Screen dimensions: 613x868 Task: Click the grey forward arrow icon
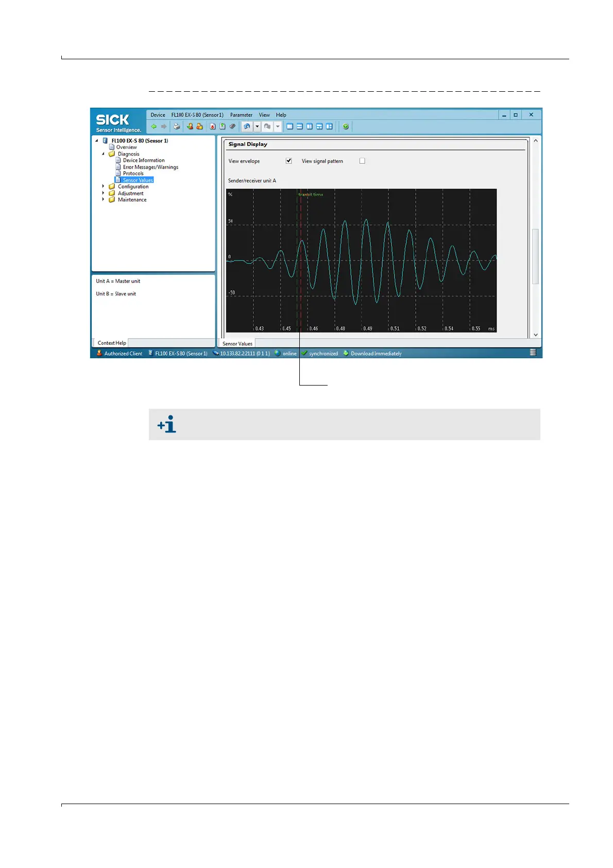[164, 126]
